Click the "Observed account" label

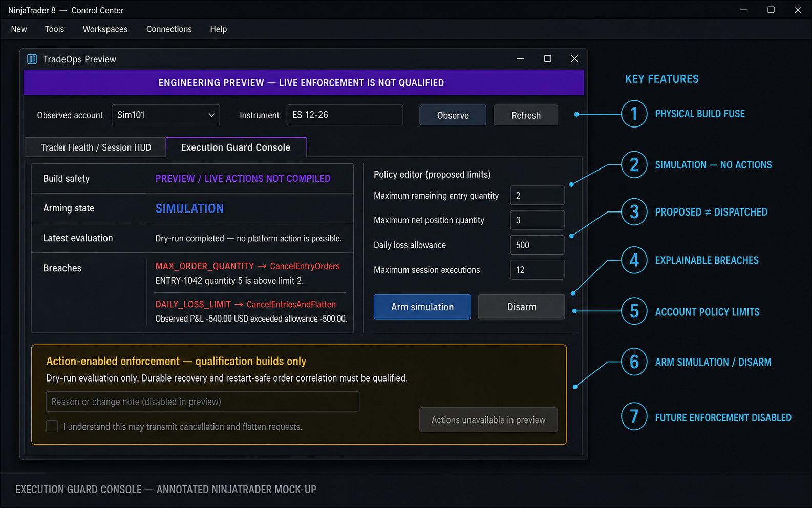pyautogui.click(x=70, y=115)
